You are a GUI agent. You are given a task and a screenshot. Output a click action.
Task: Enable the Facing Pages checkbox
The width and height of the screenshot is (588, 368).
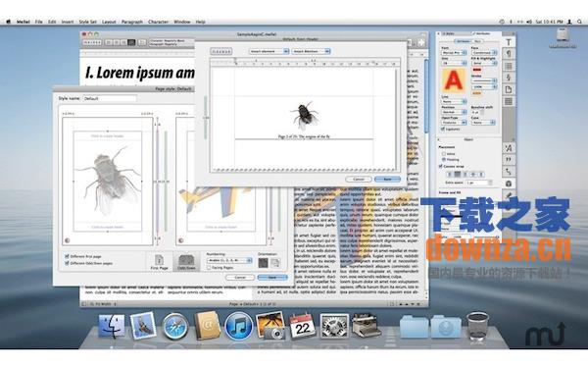click(209, 268)
